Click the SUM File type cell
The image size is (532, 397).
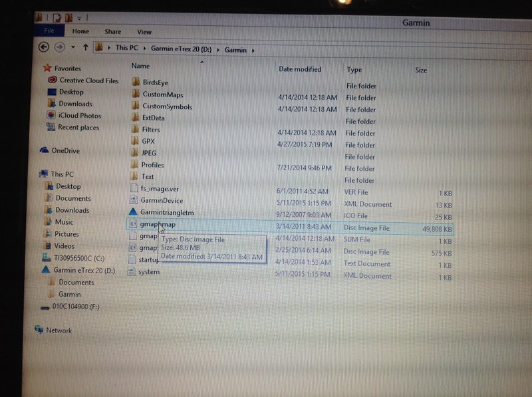click(x=357, y=239)
